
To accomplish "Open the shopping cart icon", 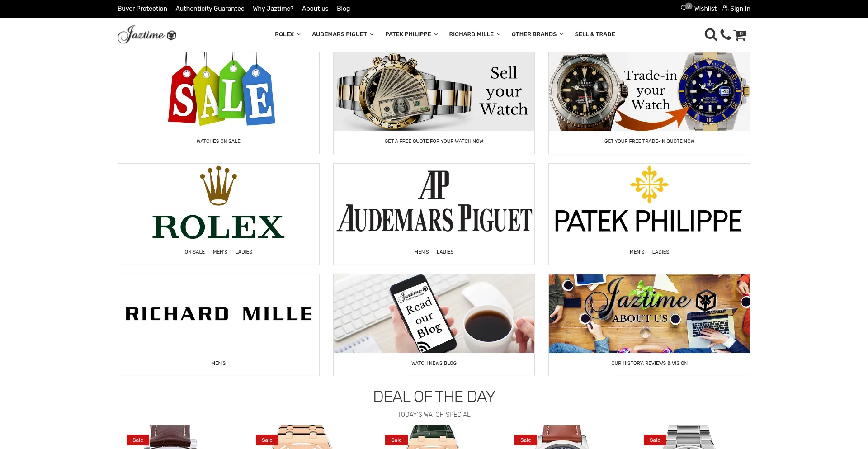I will (x=740, y=35).
